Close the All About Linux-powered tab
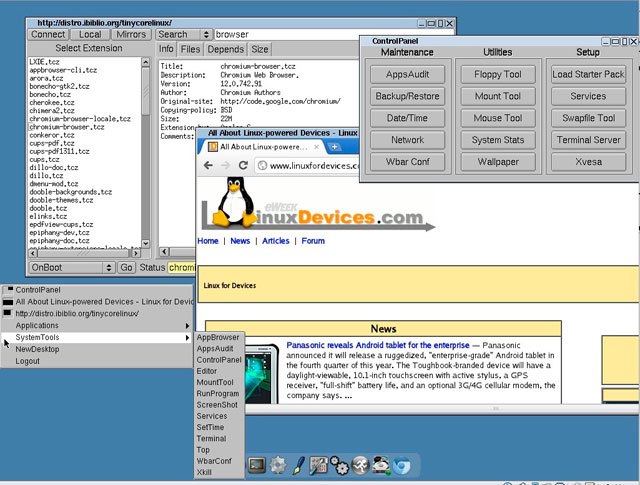Viewport: 640px width, 485px height. (316, 147)
